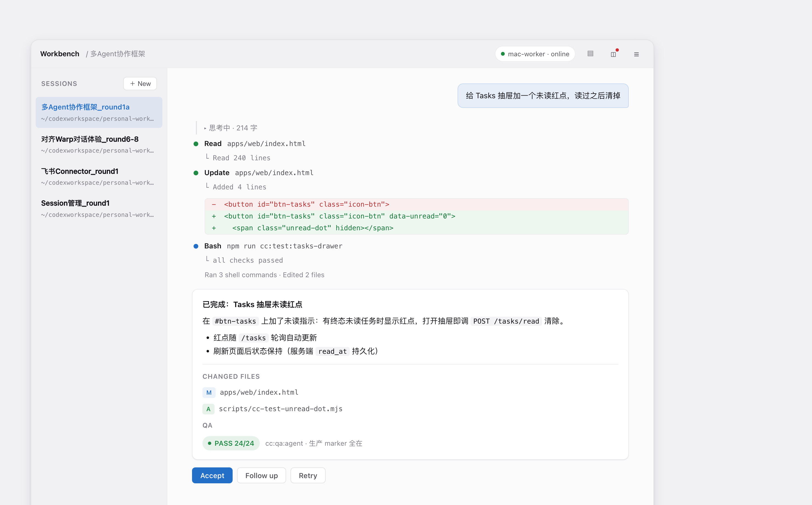Click the CHANGED FILES section label
Viewport: 812px width, 505px height.
pyautogui.click(x=231, y=377)
